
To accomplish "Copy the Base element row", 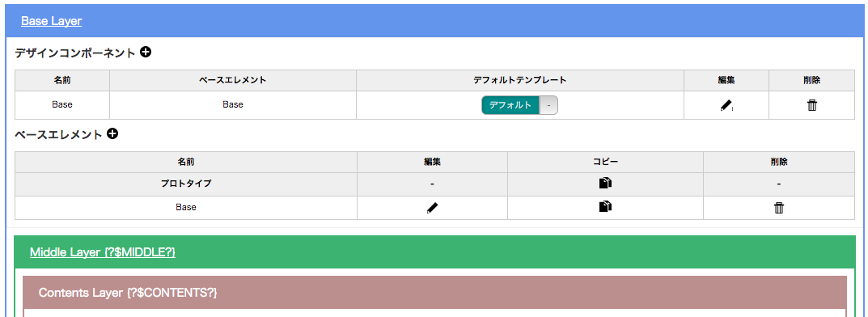I will coord(606,207).
